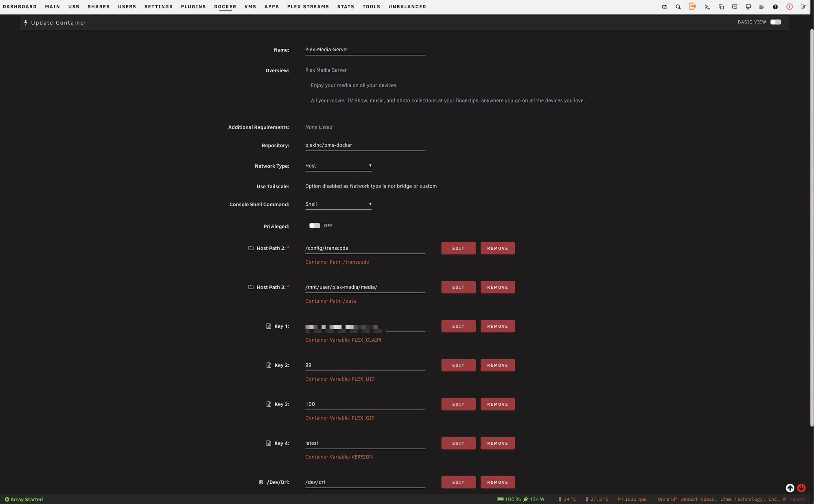Click the page vertical scrollbar
Screen dimensions: 814x504
tap(812, 228)
